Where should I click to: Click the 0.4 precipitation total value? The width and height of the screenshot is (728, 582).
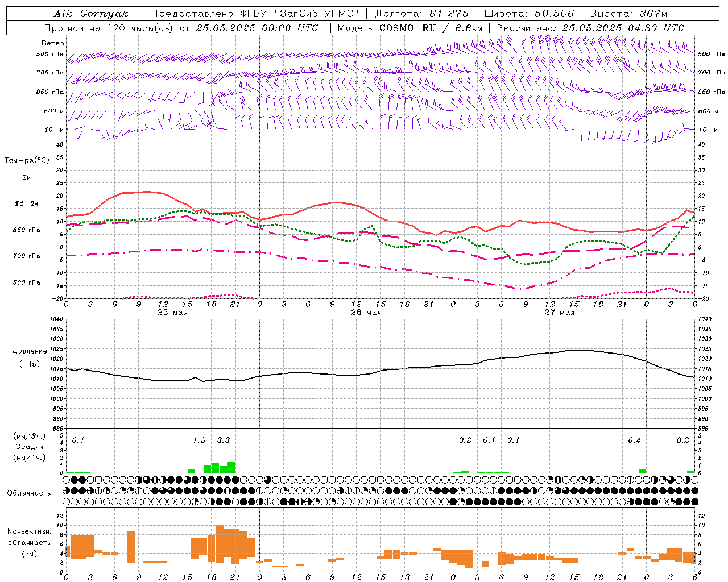[x=634, y=440]
